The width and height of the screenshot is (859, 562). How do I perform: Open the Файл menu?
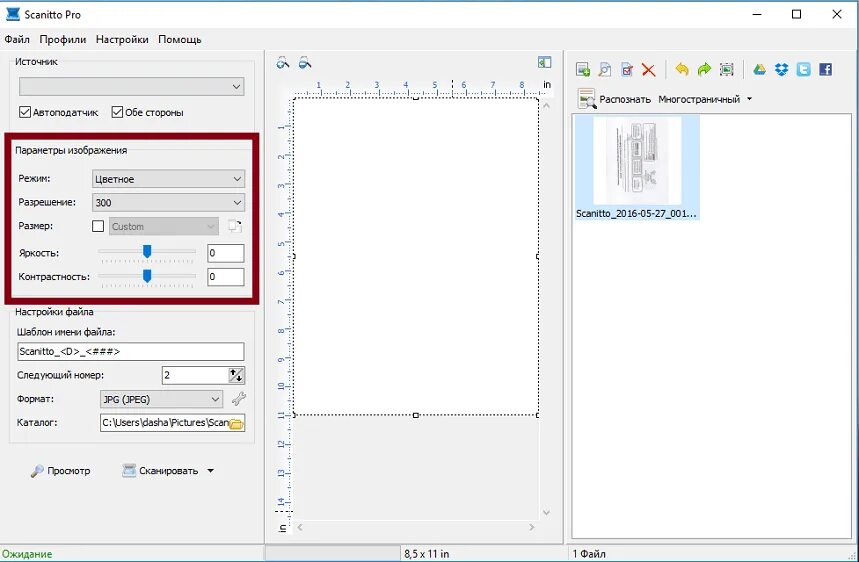[x=17, y=39]
